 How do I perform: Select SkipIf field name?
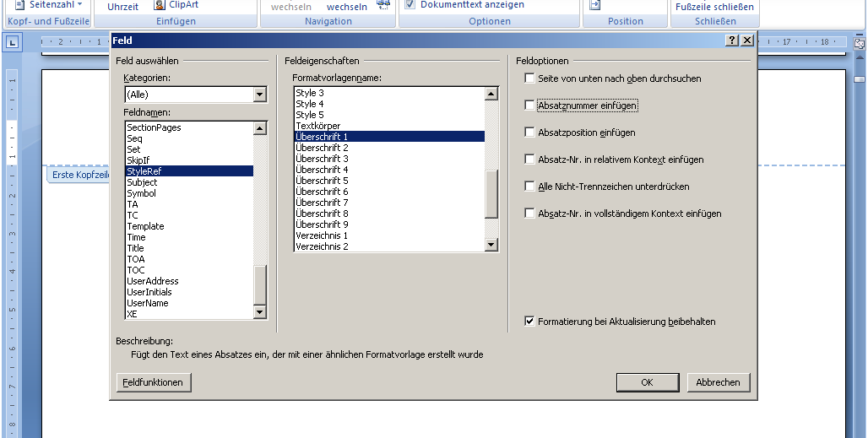189,160
